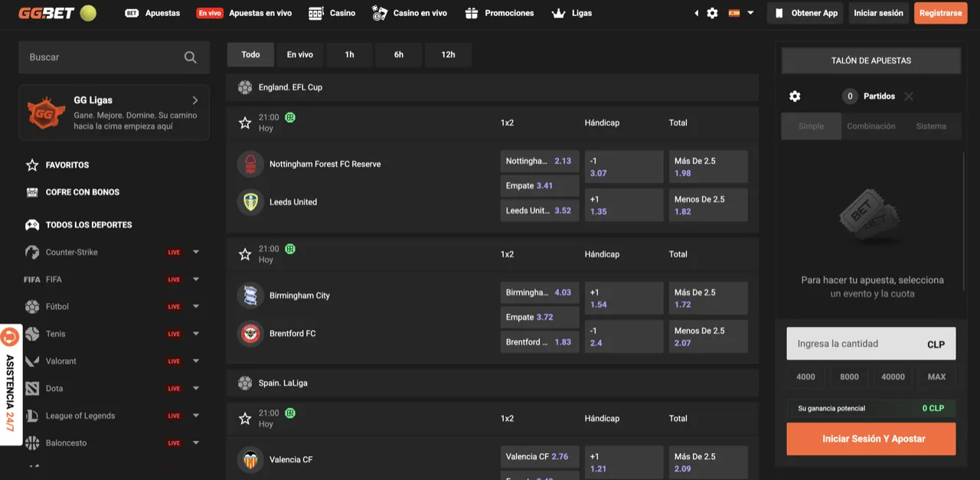Screen dimensions: 980x480
Task: Click the Registrarse button
Action: coord(941,13)
